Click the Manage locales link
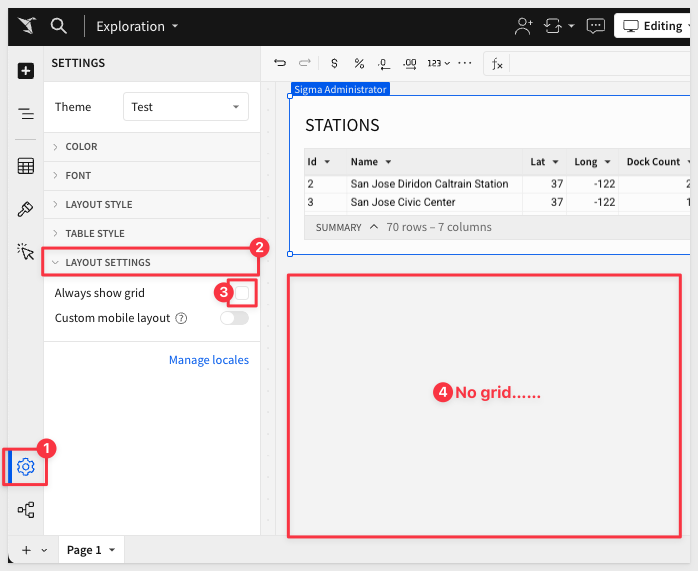This screenshot has height=571, width=698. [208, 360]
